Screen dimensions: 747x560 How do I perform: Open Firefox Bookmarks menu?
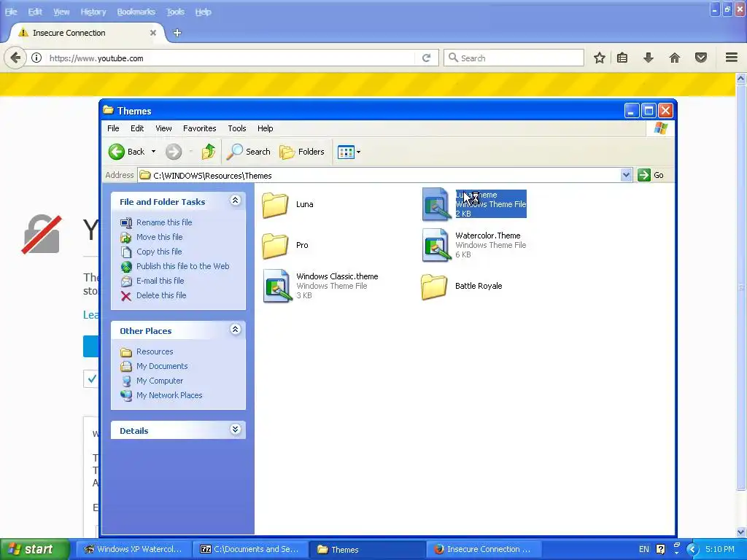136,12
